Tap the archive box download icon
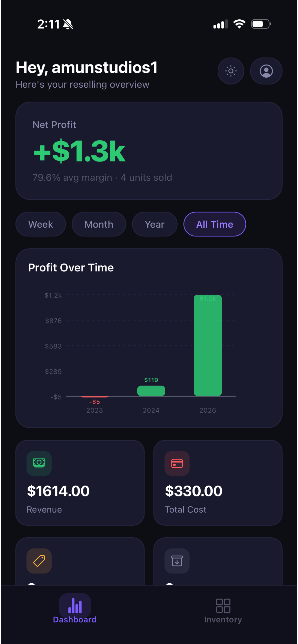The width and height of the screenshot is (298, 644). tap(177, 561)
